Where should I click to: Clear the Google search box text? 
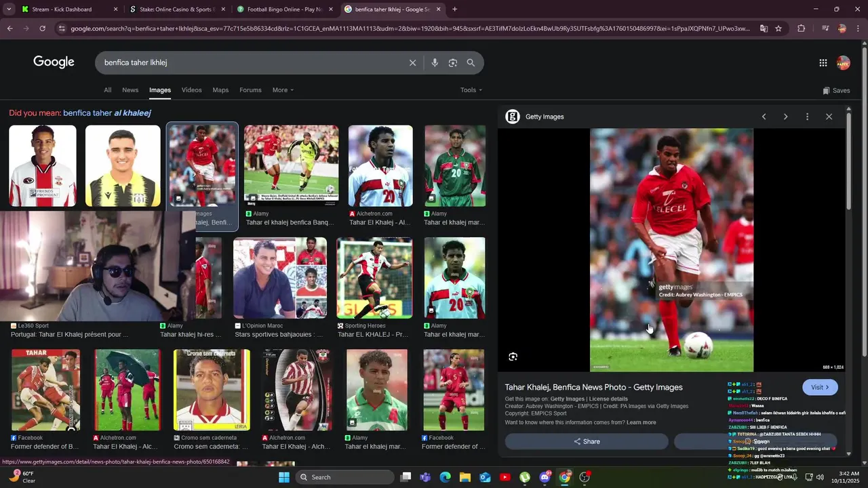pos(412,62)
